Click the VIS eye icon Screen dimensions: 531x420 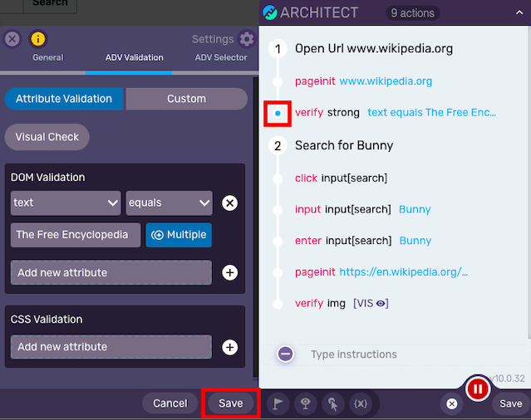tap(381, 303)
